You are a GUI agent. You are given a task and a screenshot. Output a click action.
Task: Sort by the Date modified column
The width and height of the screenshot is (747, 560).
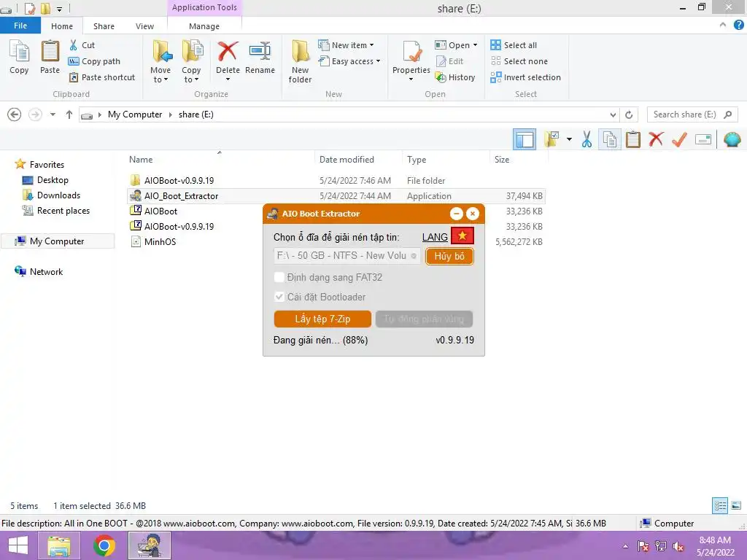click(347, 160)
